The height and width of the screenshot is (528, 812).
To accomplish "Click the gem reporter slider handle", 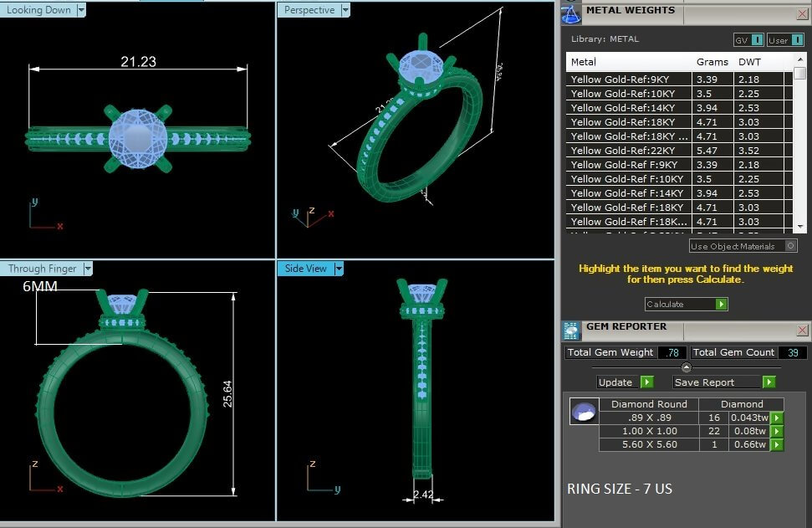I will pos(687,367).
